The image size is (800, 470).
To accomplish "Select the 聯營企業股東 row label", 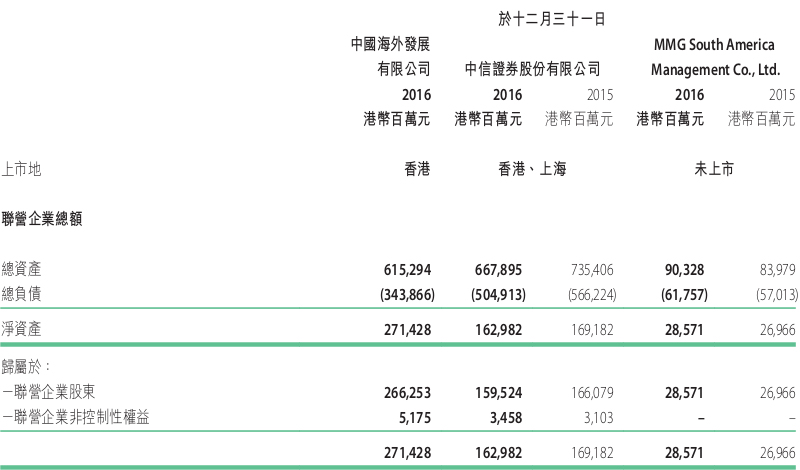I will tap(48, 392).
